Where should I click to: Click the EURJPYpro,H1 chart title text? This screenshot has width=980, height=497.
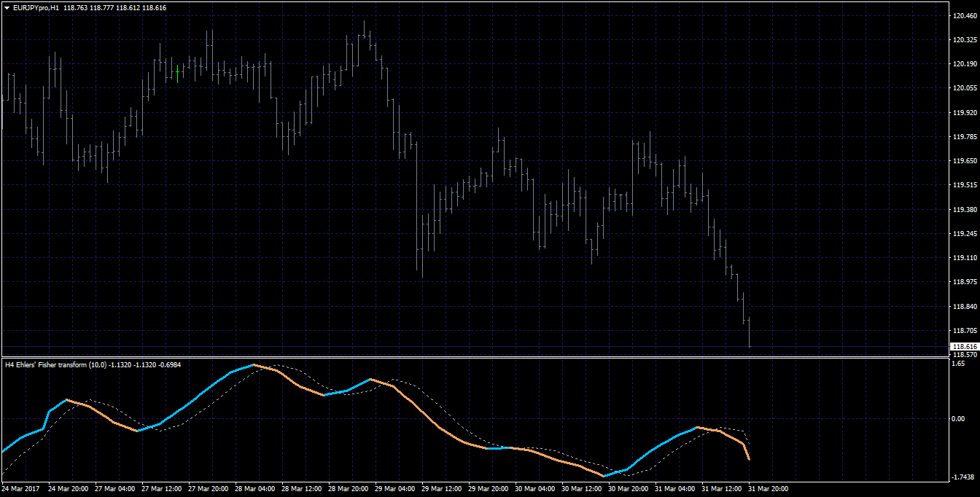tap(36, 7)
